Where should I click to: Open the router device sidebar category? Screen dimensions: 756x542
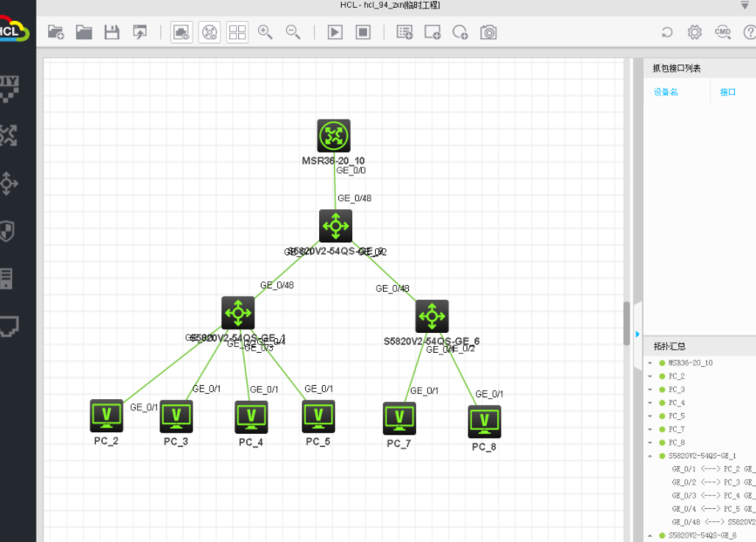10,135
